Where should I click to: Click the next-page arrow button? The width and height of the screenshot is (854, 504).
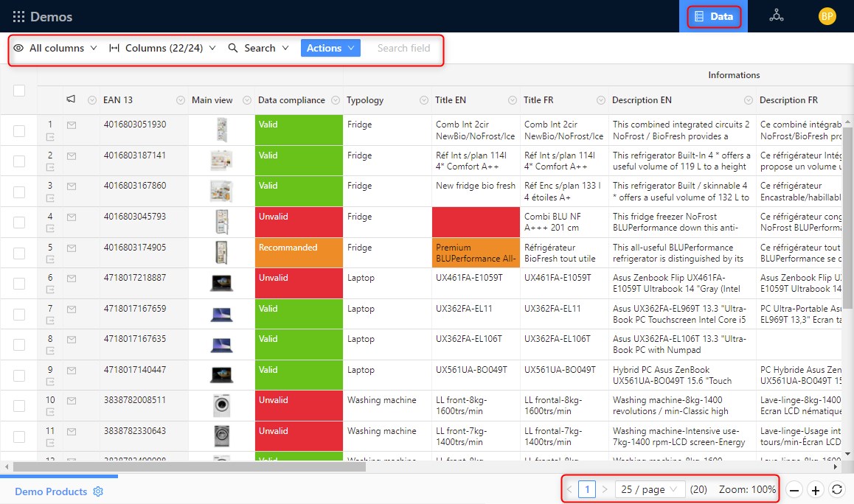tap(604, 489)
